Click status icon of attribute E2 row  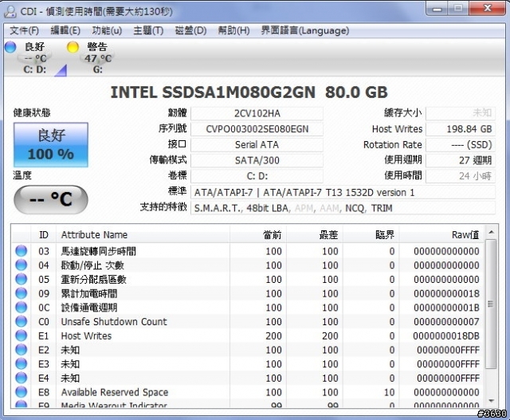tap(22, 350)
